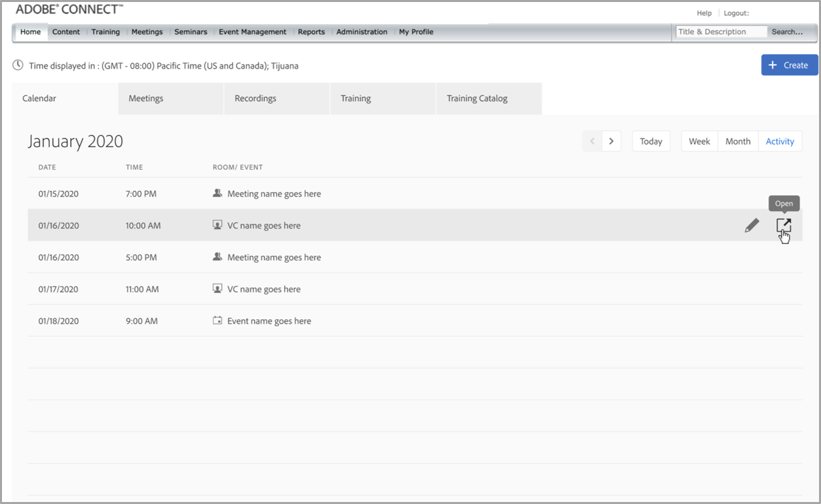Screen dimensions: 821x504
Task: Open the Training Catalog tab
Action: click(x=477, y=99)
